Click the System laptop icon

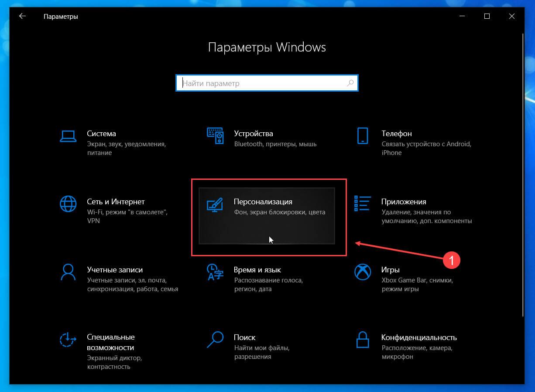[x=68, y=136]
